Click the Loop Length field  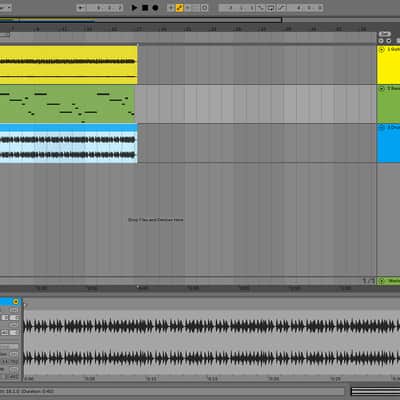coord(305,8)
